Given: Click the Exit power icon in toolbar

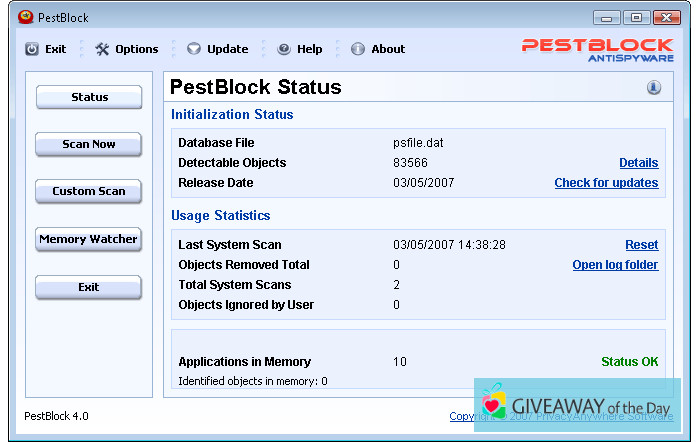Looking at the screenshot, I should 32,49.
